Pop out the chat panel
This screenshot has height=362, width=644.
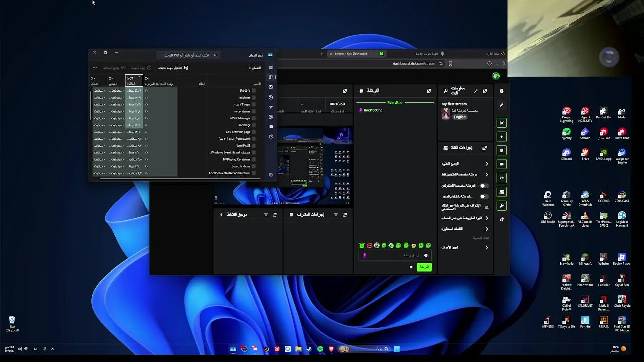[429, 91]
